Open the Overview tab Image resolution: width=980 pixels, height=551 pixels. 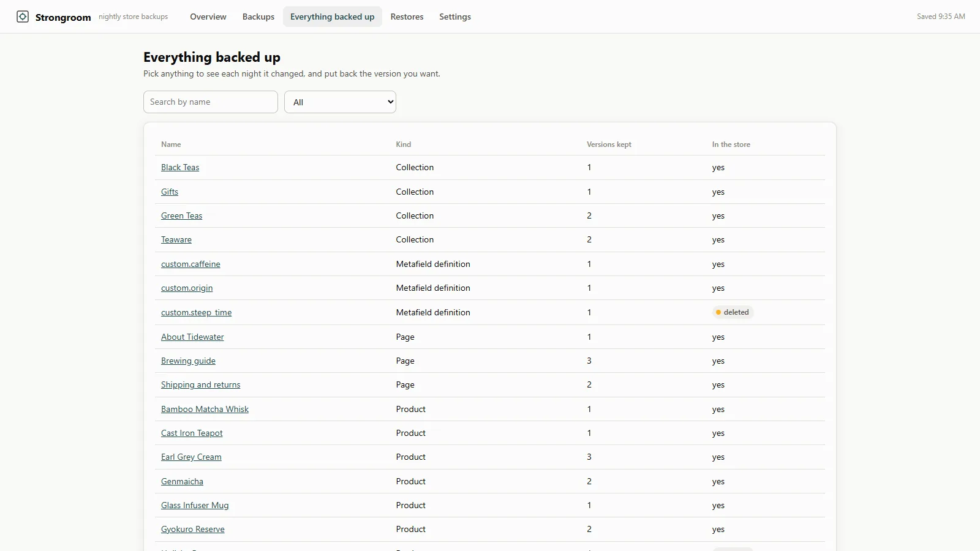point(208,17)
